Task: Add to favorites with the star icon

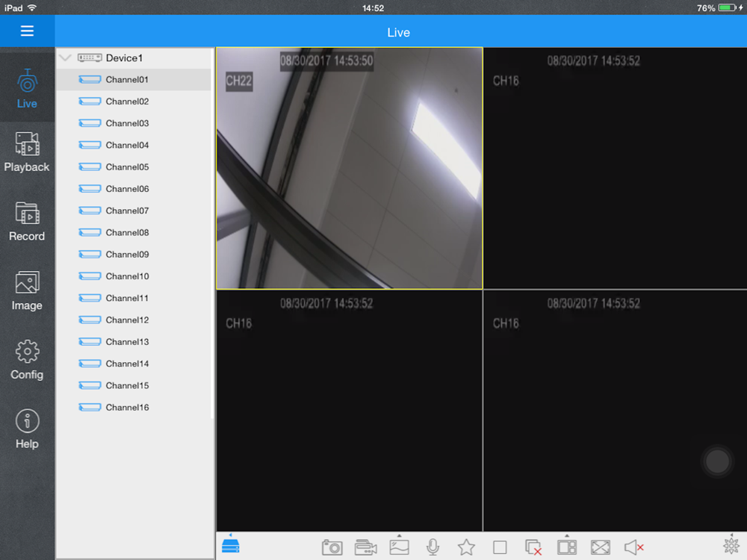Action: click(x=466, y=547)
